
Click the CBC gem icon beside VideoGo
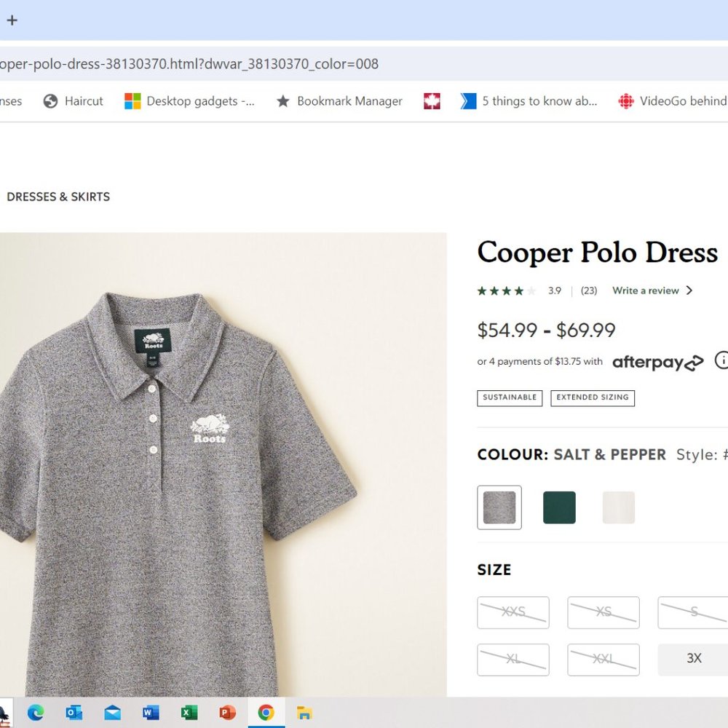coord(626,101)
